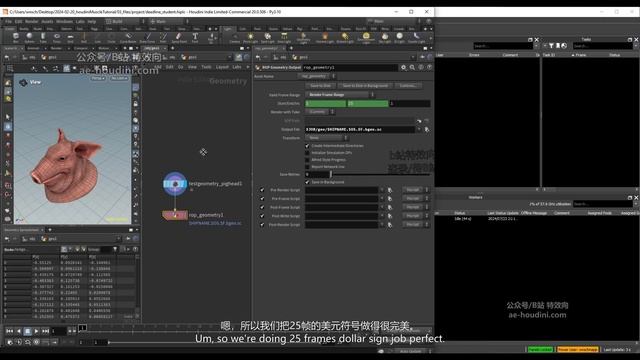Open the viewport Persp camera dropdown
The image size is (640, 360).
[98, 78]
